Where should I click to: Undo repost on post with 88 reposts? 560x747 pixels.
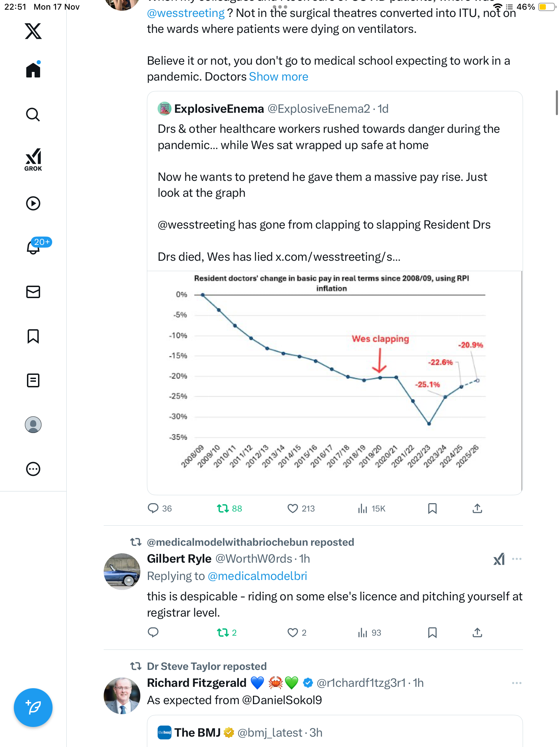223,508
